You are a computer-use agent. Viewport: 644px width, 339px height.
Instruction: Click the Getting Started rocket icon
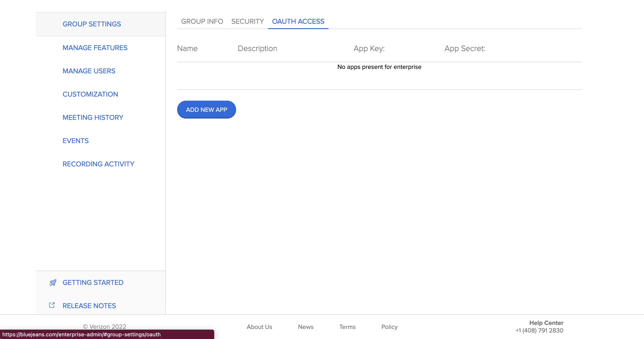(53, 283)
